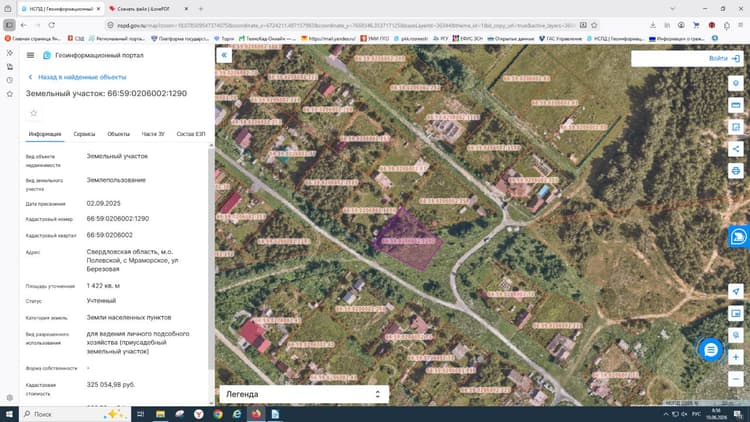Open File Explorer from the taskbar
This screenshot has height=422, width=750.
tap(160, 414)
